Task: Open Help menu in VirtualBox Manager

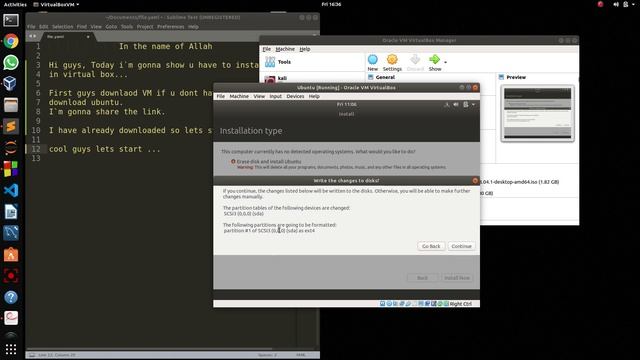Action: (x=305, y=49)
